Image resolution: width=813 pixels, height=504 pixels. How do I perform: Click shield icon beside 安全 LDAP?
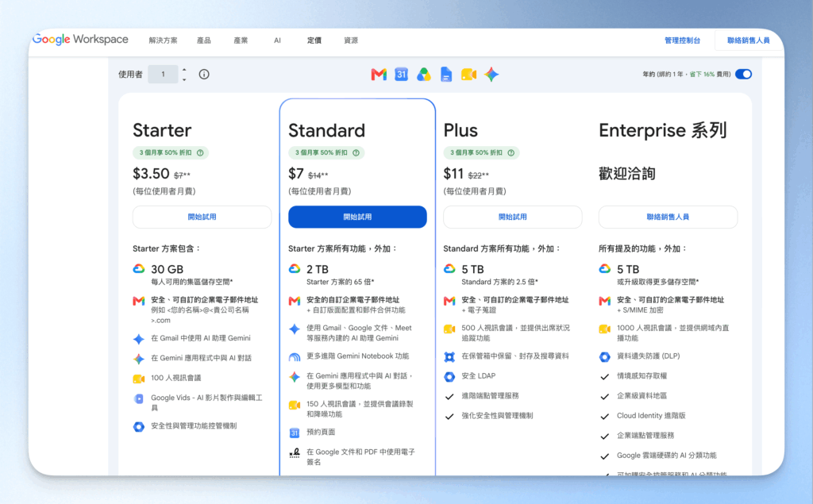tap(449, 377)
